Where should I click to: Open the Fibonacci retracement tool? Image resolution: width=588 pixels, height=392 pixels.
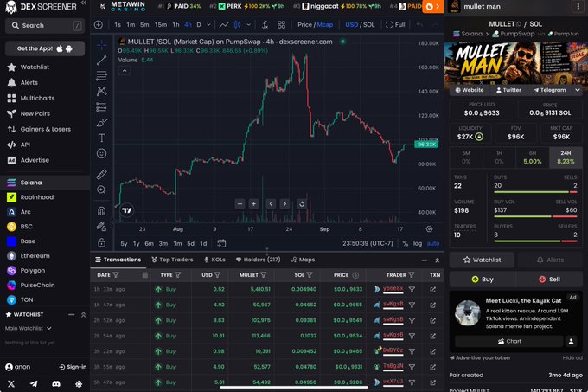(101, 76)
